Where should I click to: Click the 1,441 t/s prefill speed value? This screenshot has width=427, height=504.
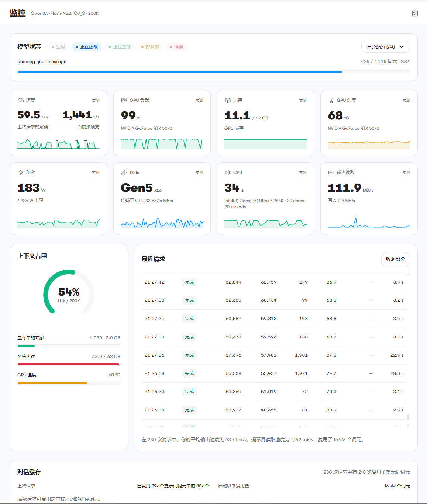[x=81, y=115]
